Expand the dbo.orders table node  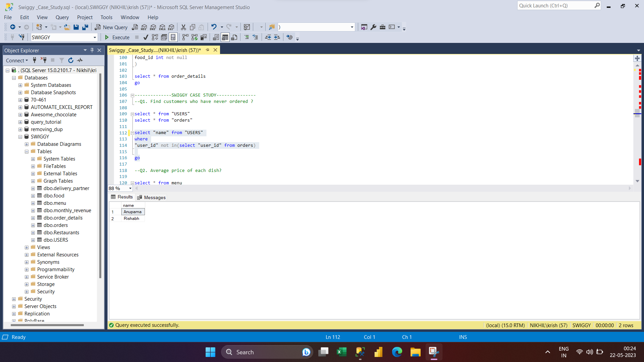[33, 225]
